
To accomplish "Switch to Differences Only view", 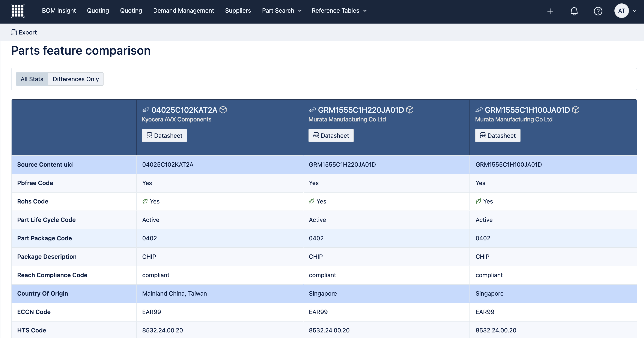I will (75, 79).
